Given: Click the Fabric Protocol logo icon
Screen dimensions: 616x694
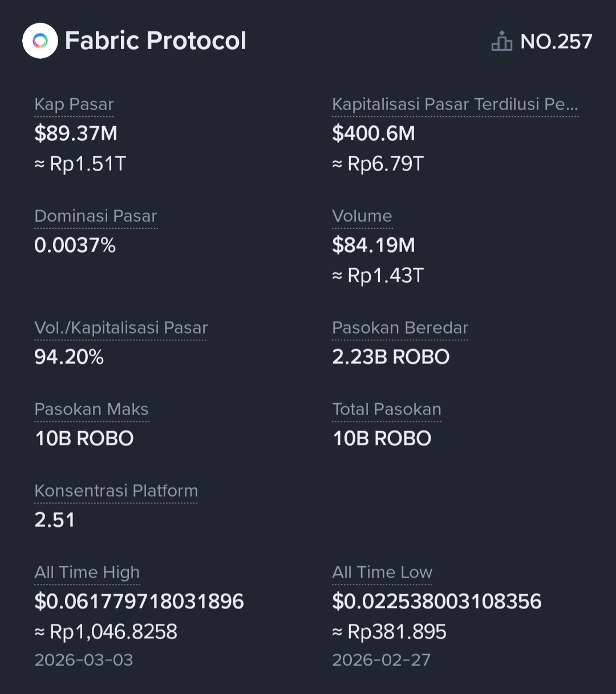Looking at the screenshot, I should pyautogui.click(x=40, y=40).
